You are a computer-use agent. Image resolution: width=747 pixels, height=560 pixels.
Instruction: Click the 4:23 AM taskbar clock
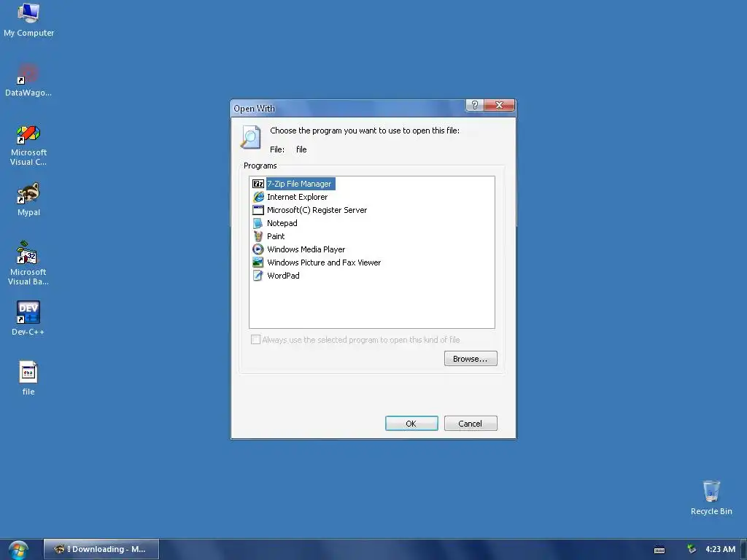pyautogui.click(x=720, y=549)
